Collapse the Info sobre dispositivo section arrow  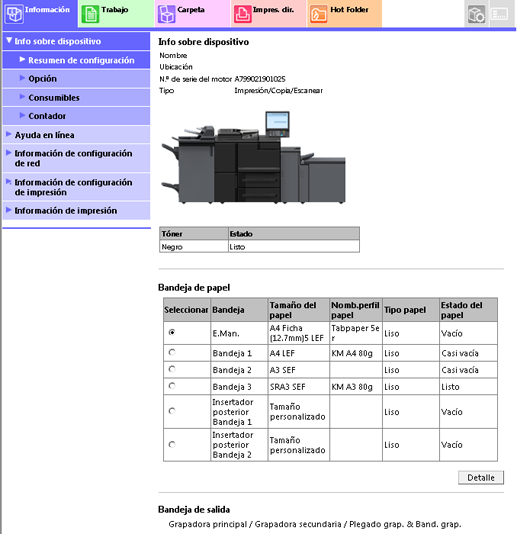point(9,40)
